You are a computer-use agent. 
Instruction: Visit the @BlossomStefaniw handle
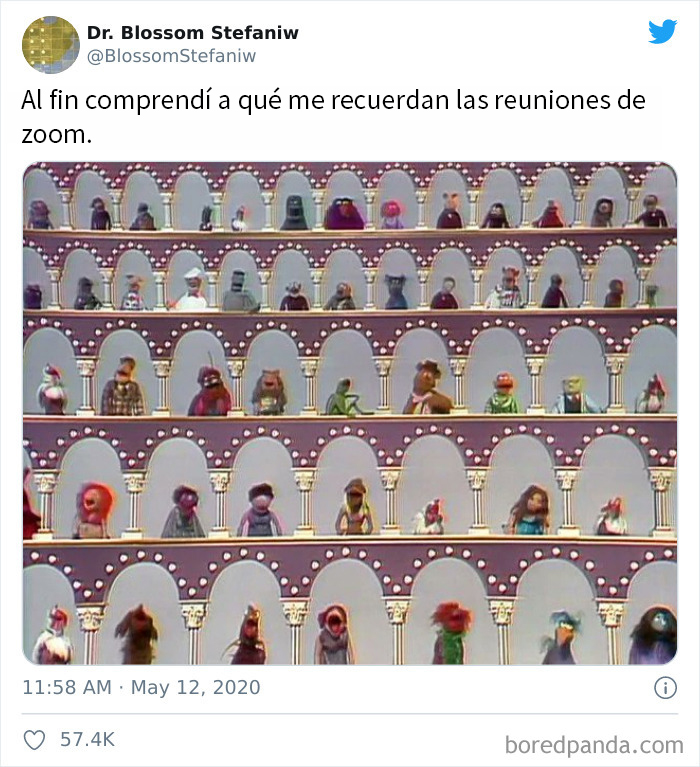click(171, 56)
